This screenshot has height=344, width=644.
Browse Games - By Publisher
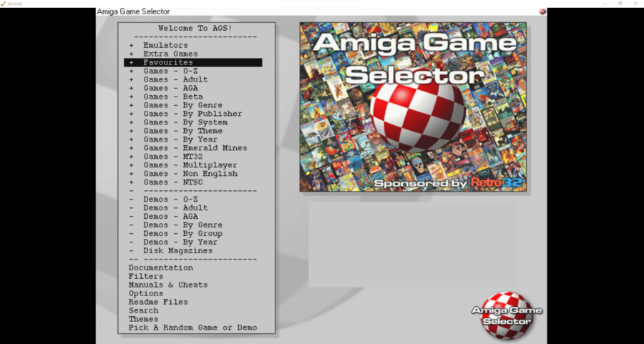click(x=192, y=114)
